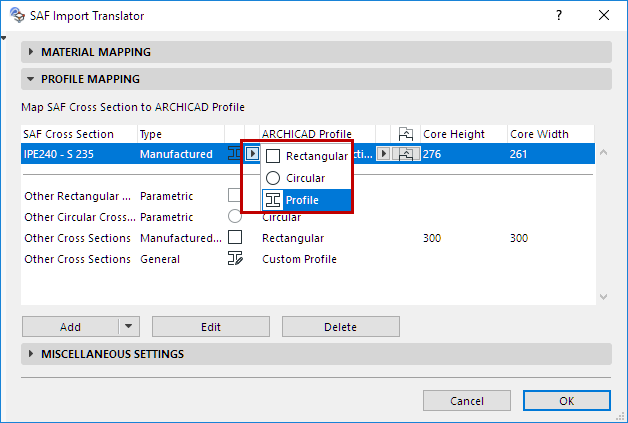This screenshot has height=423, width=628.
Task: Select the IPE240 - S 235 cell
Action: [x=59, y=154]
